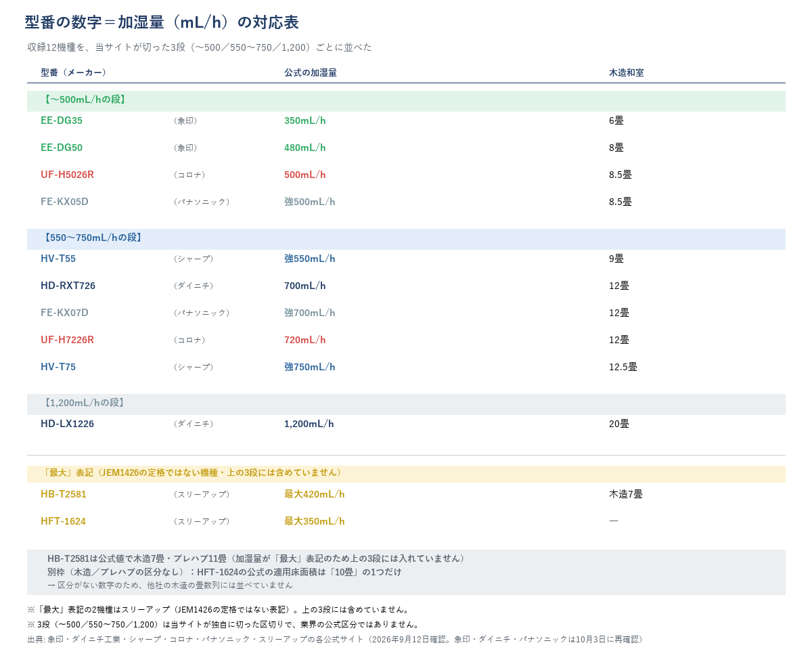Click 12畳 in the HD-RXT726 row

[619, 286]
